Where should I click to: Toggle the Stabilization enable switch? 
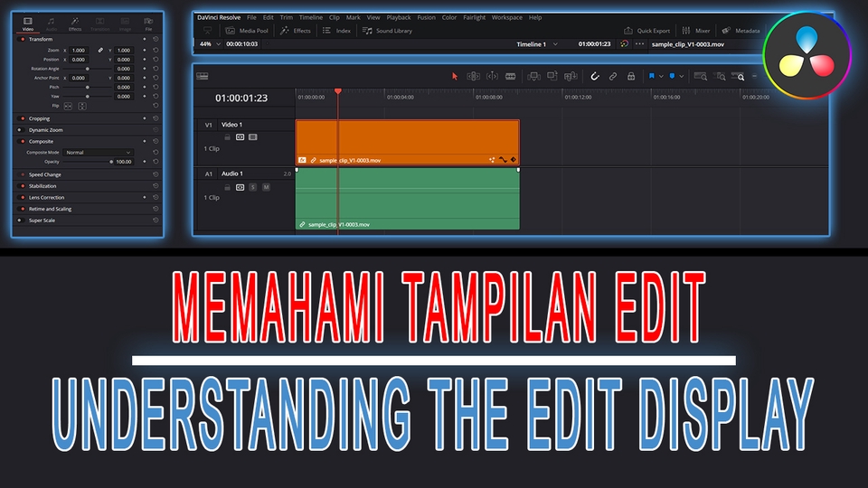coord(22,186)
